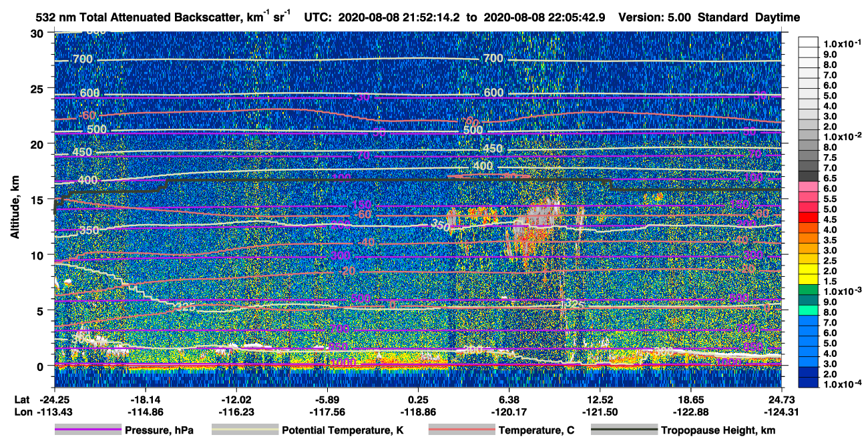The width and height of the screenshot is (868, 445).
Task: Click latitude value '-5.89'
Action: (327, 400)
